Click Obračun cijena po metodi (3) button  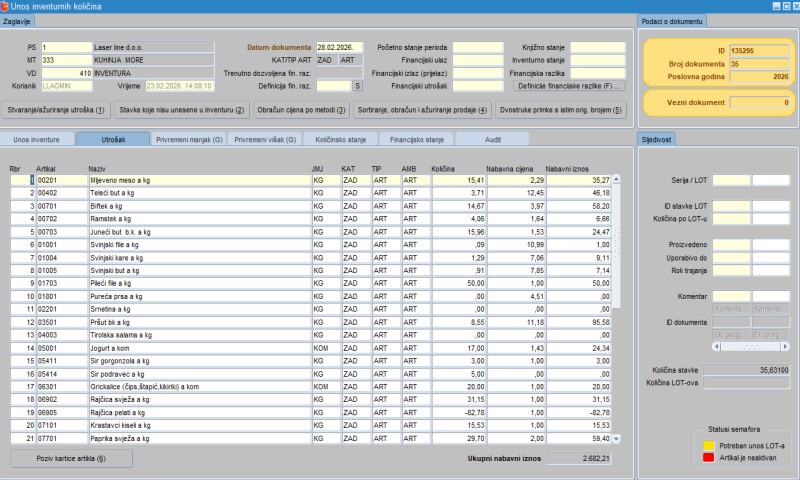[x=301, y=110]
